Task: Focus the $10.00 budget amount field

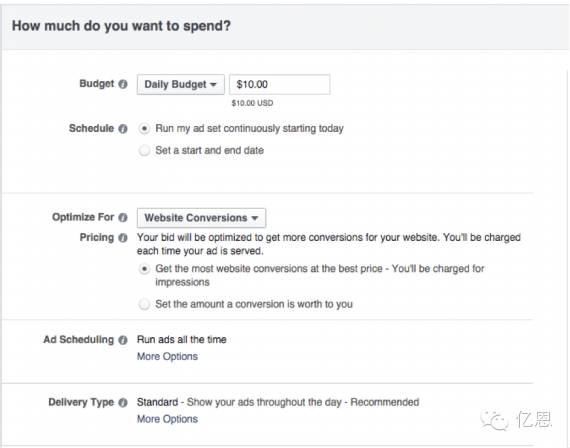Action: (x=280, y=85)
